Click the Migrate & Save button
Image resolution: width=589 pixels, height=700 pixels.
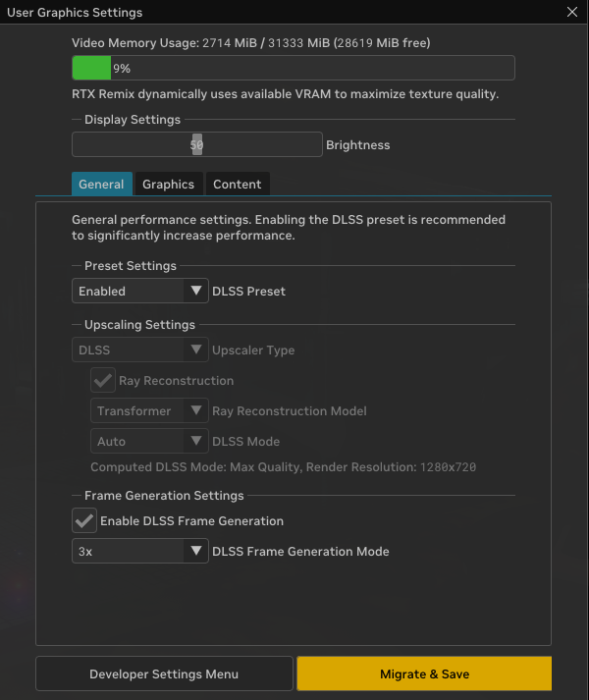click(424, 673)
